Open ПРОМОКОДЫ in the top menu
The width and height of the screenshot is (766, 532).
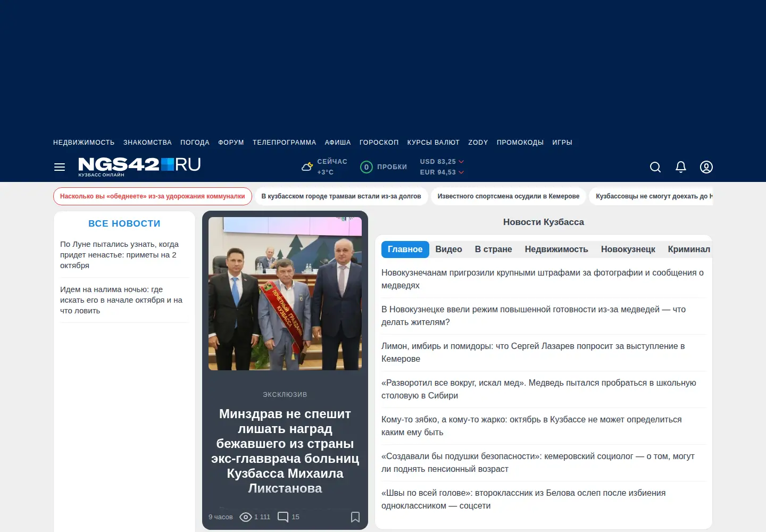(x=520, y=143)
